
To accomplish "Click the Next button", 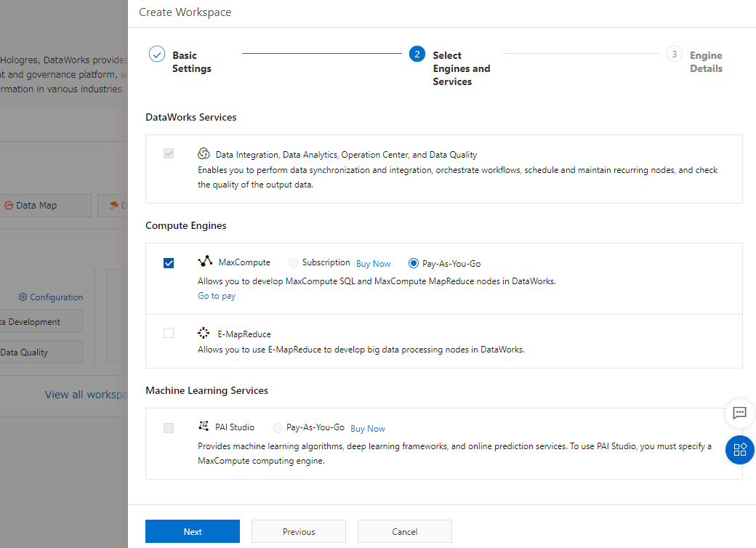I will (x=193, y=531).
